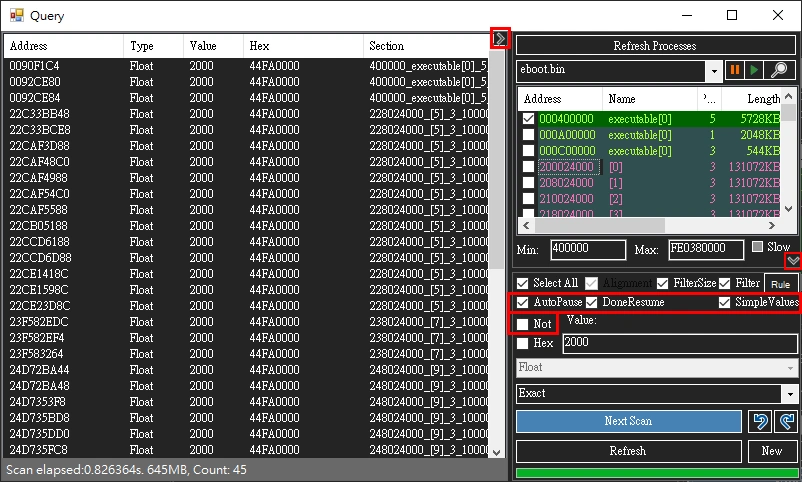
Task: Select result row 22CAF3D88
Action: [x=246, y=146]
